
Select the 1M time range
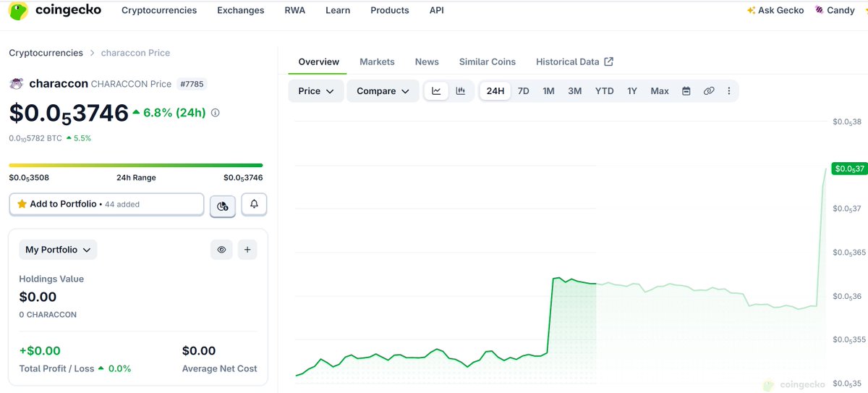(x=549, y=91)
